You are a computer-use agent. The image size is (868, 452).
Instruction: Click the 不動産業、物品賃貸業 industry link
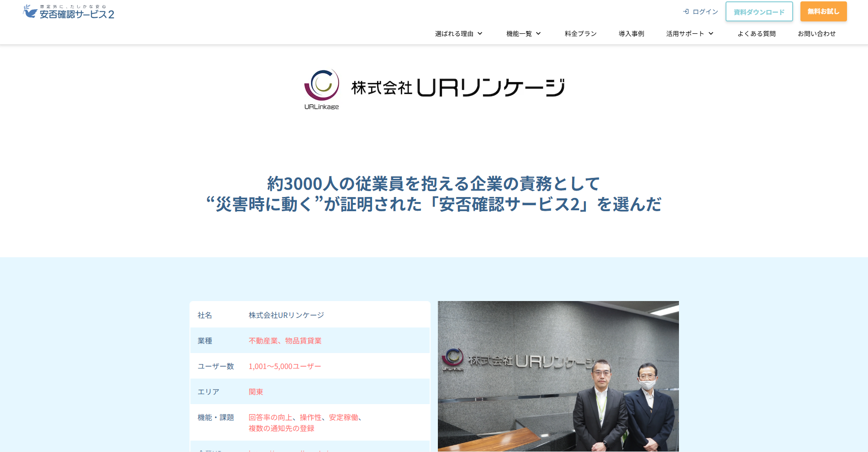[x=284, y=340]
